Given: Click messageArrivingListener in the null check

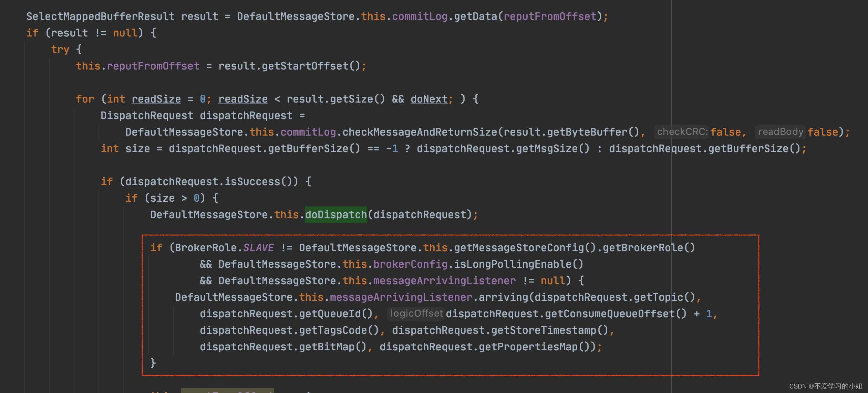Looking at the screenshot, I should click(444, 281).
